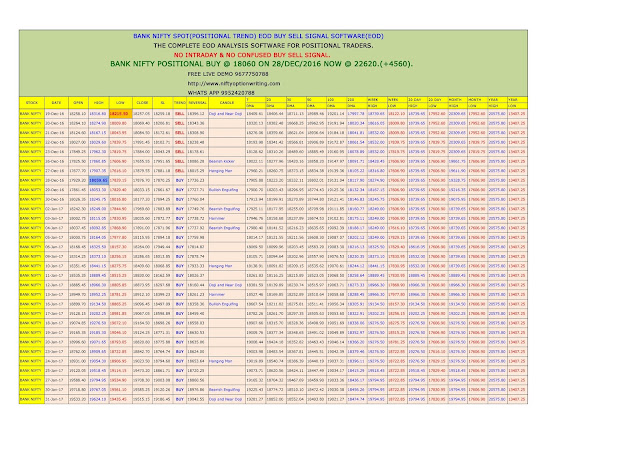
Task: Click SELL trend in the 27-Dec-16 row
Action: click(180, 171)
